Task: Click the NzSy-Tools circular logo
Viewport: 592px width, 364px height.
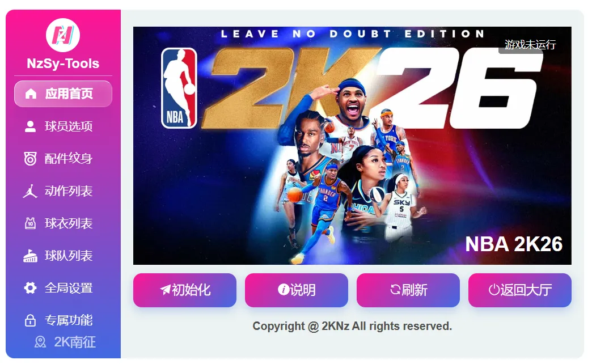Action: 63,35
